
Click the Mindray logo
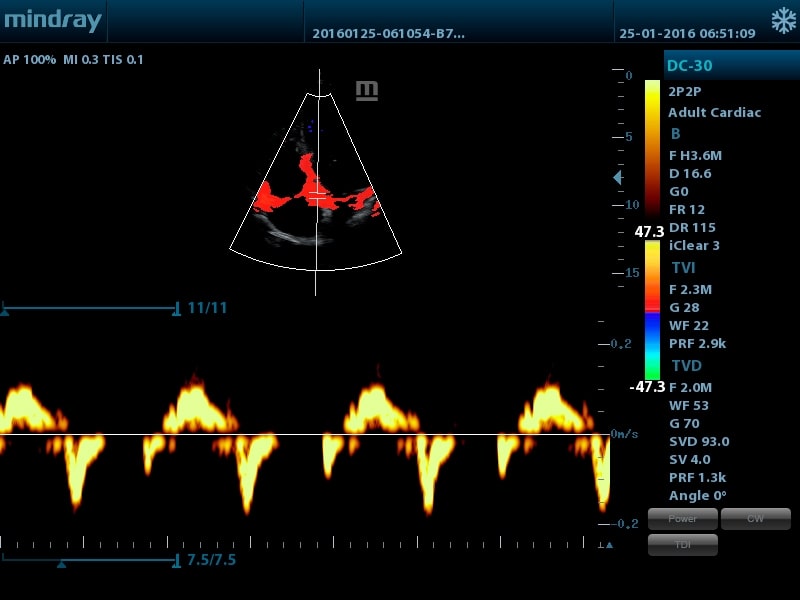53,20
